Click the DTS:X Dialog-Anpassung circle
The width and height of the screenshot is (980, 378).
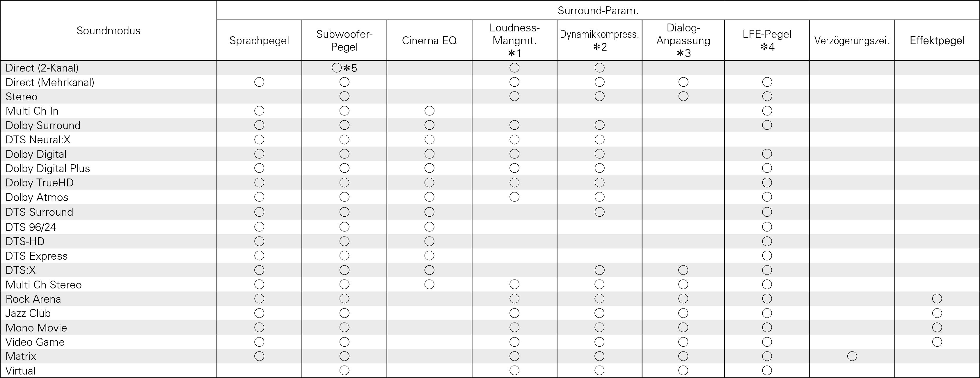[x=683, y=270]
